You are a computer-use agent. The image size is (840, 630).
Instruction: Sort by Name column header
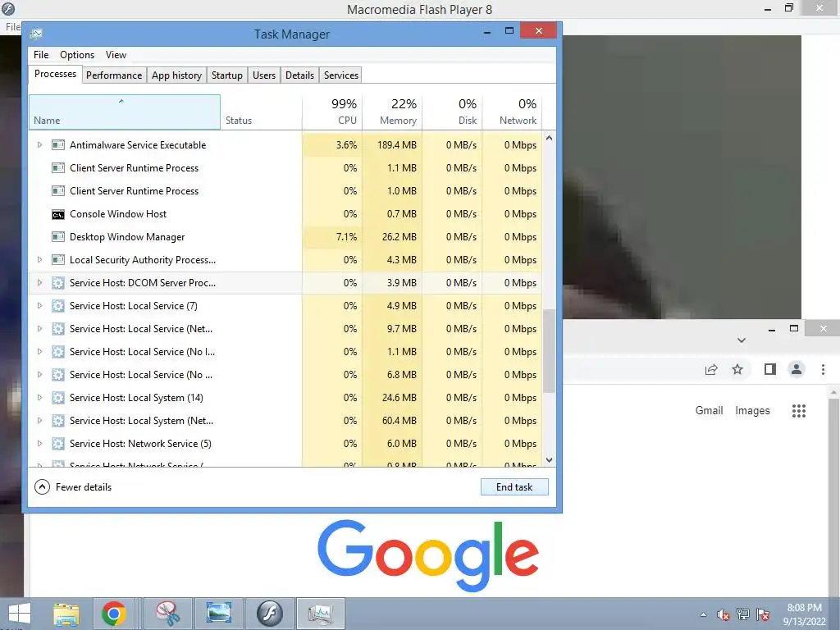125,112
